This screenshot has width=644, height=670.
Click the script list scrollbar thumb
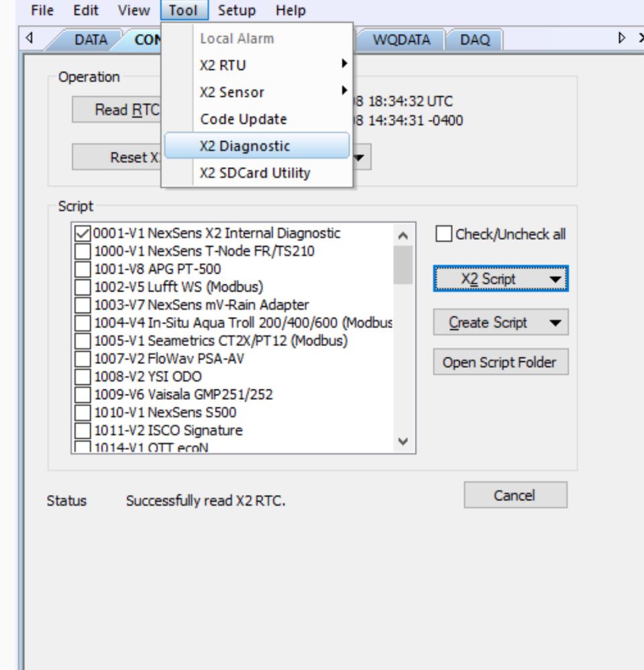[402, 265]
